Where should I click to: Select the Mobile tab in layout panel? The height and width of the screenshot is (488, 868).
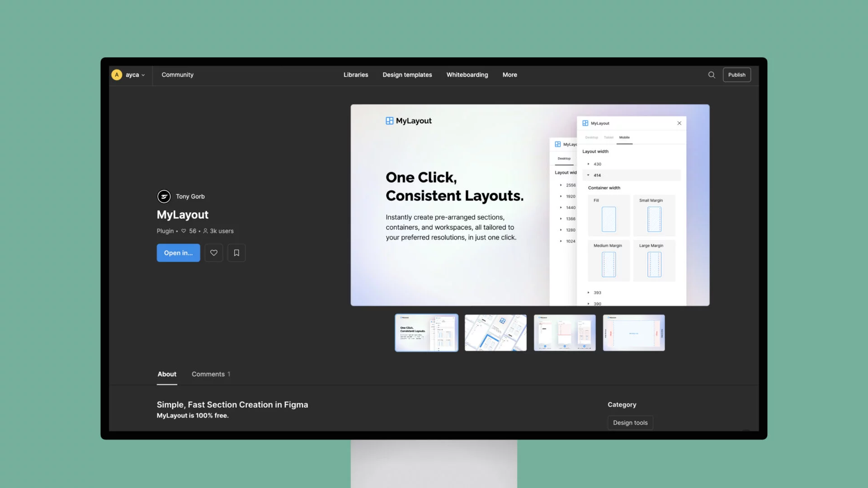(x=624, y=137)
